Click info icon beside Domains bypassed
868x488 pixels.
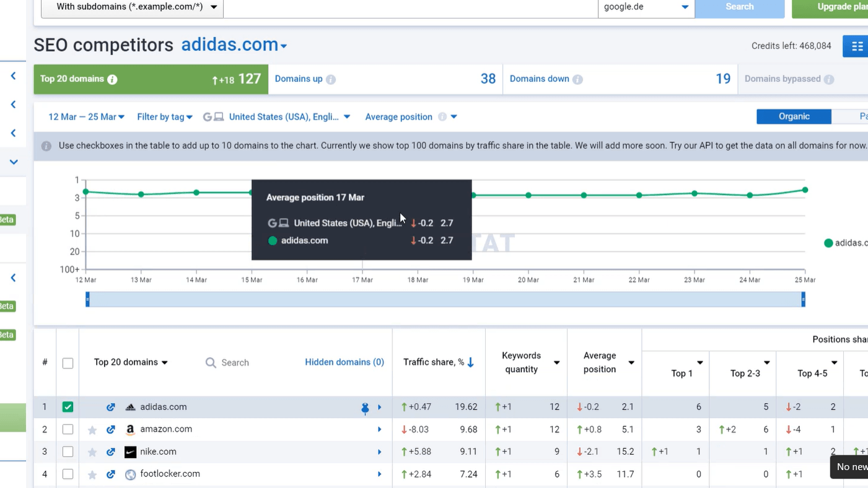pyautogui.click(x=829, y=79)
